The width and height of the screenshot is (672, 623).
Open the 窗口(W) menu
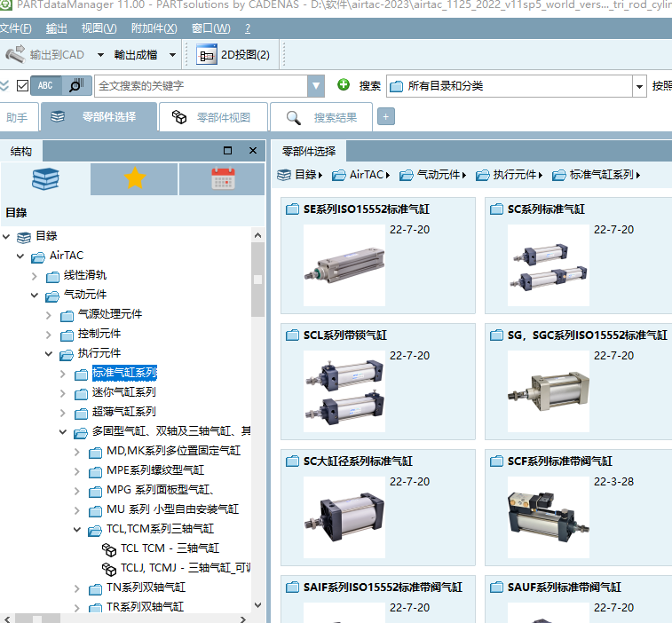pos(211,28)
